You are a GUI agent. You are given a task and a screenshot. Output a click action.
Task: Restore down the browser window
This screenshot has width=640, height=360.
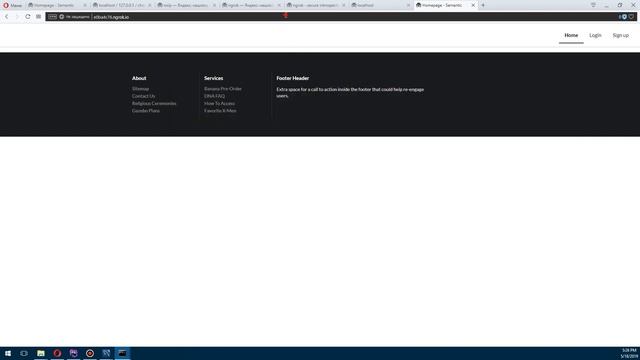tap(620, 5)
